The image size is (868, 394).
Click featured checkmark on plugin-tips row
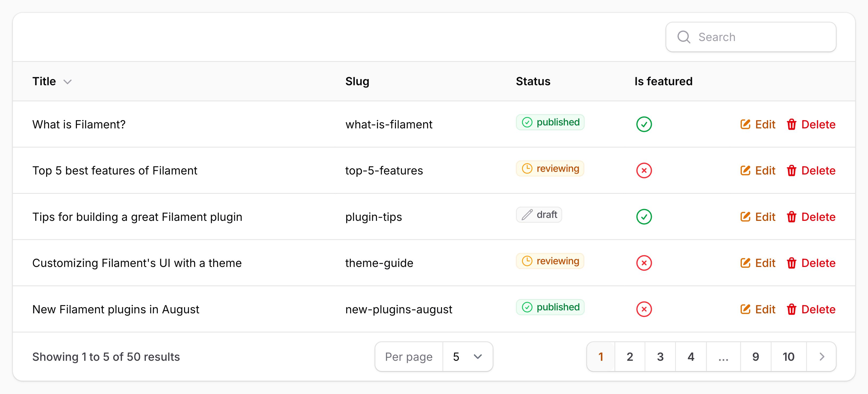tap(644, 217)
